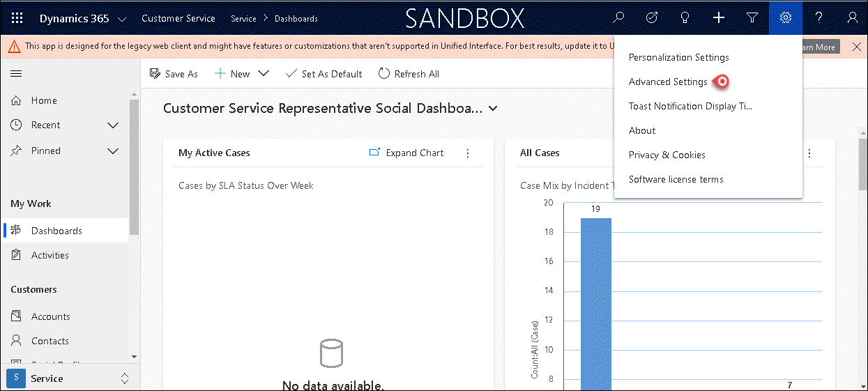Screen dimensions: 868x391
Task: Expand the Recent section chevron
Action: coord(113,125)
